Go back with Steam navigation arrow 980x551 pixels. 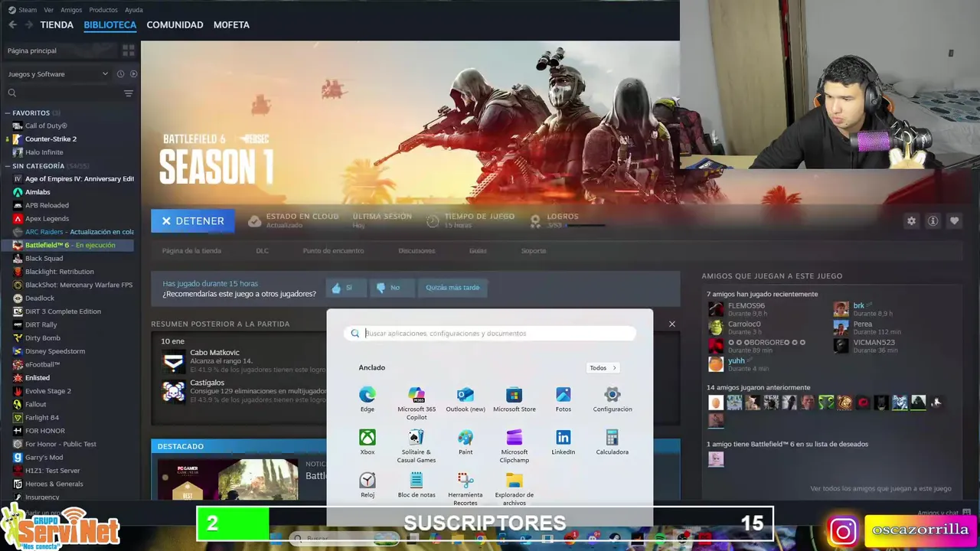click(12, 24)
